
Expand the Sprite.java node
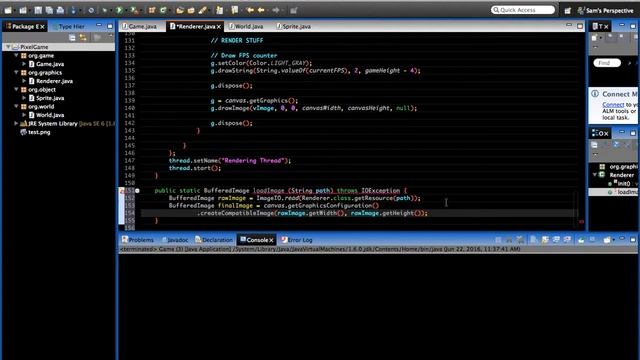click(x=24, y=98)
